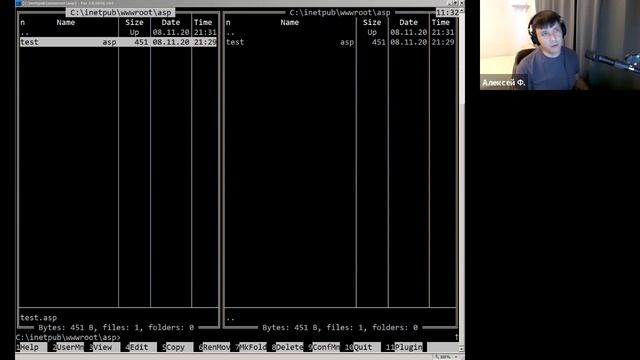Click the 'n' sort-mode letter in right panel
Screen dimensions: 640x360
(228, 22)
